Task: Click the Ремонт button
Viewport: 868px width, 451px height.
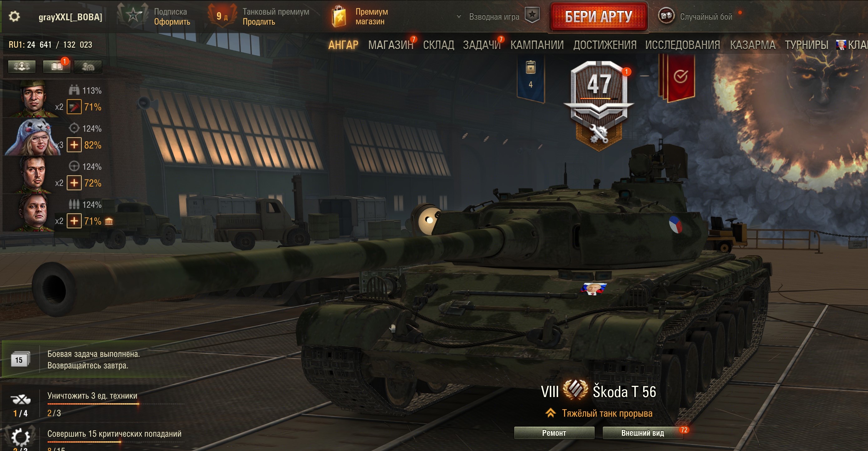Action: [x=554, y=433]
